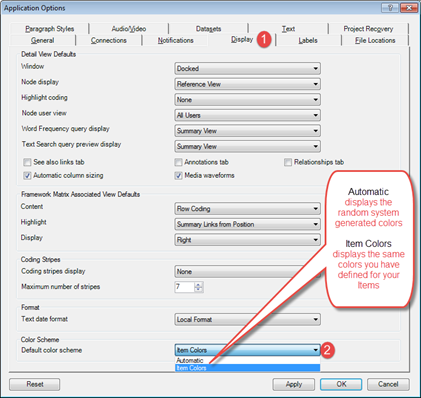Close the Application Options dialog
The image size is (421, 398).
409,8
